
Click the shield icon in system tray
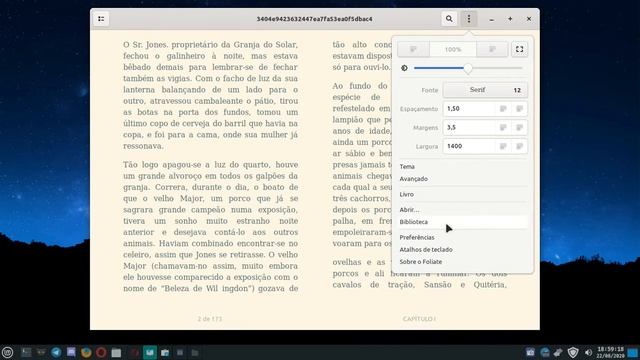pyautogui.click(x=573, y=352)
